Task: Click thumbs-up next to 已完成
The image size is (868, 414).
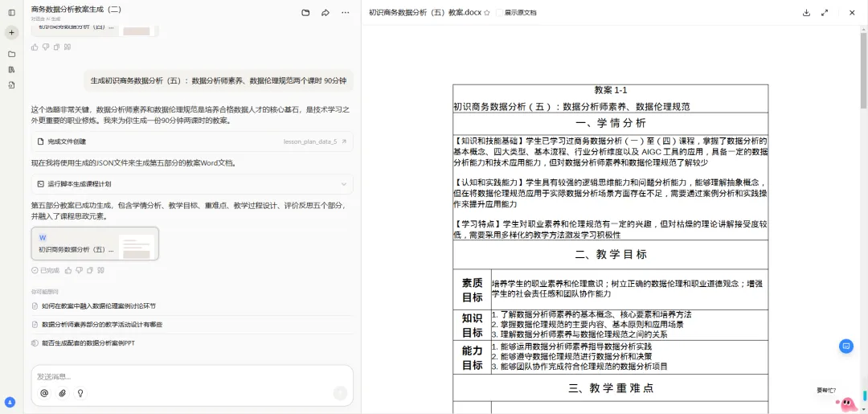Action: [x=68, y=271]
